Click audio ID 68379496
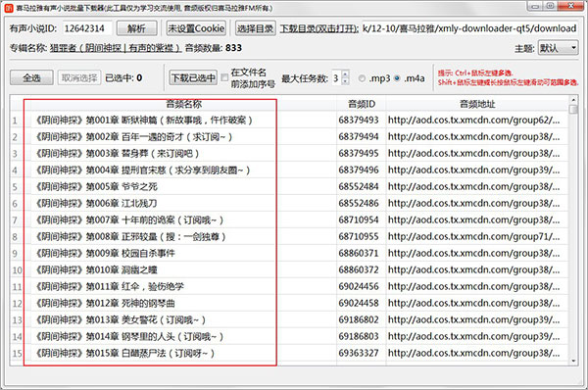 359,170
